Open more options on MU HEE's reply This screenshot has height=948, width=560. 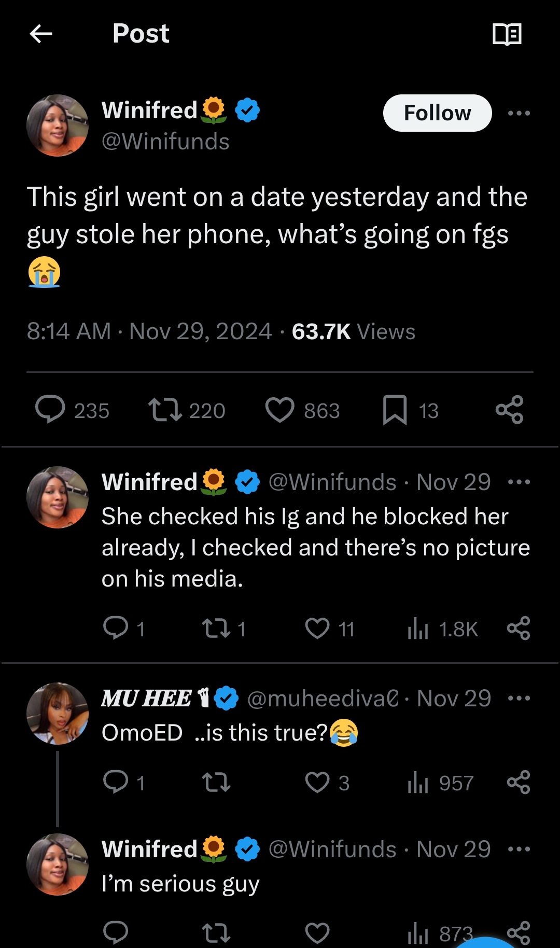(519, 698)
